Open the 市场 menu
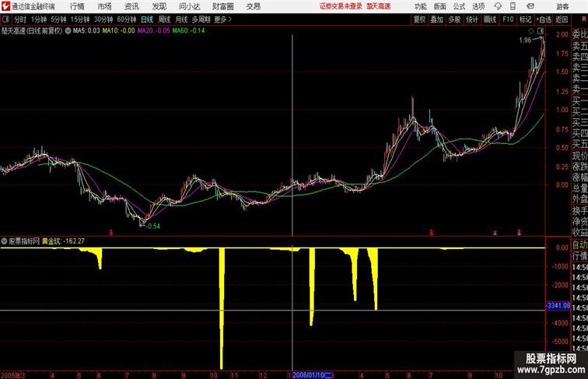The height and width of the screenshot is (379, 588). [x=105, y=6]
